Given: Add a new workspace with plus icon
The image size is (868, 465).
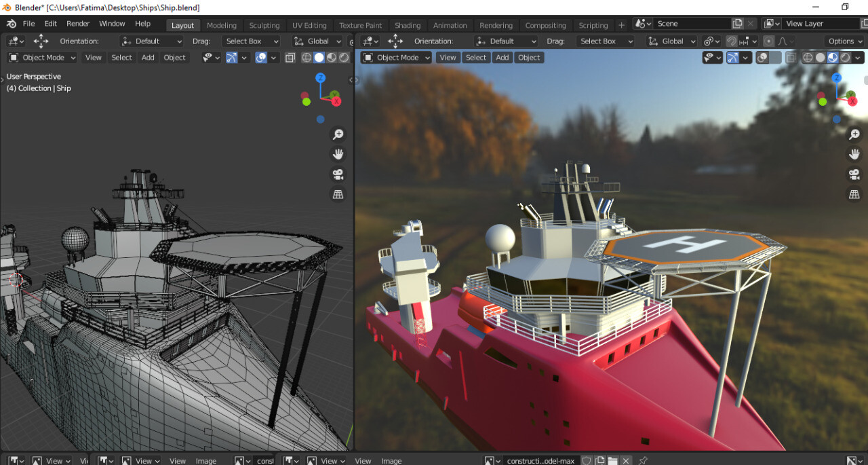Looking at the screenshot, I should coord(621,25).
